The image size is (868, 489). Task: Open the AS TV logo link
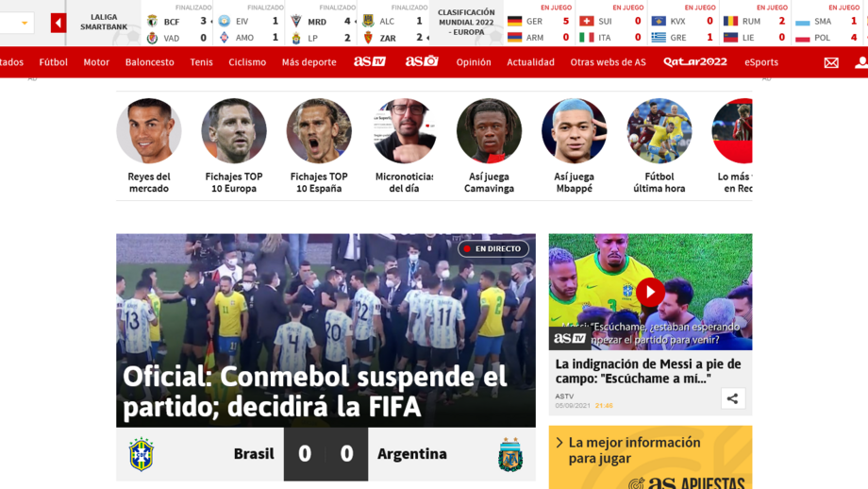pyautogui.click(x=370, y=61)
